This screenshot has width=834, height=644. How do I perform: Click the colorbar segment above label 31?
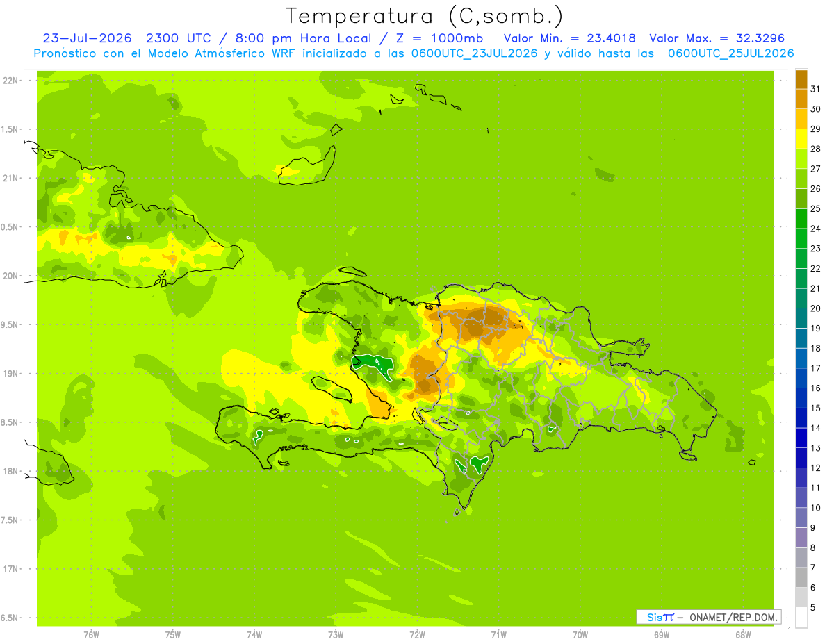coord(801,79)
